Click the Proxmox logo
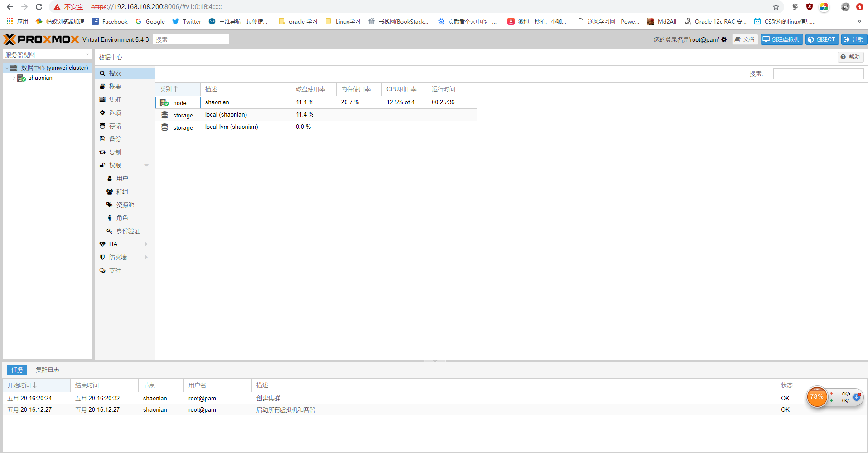 coord(41,39)
